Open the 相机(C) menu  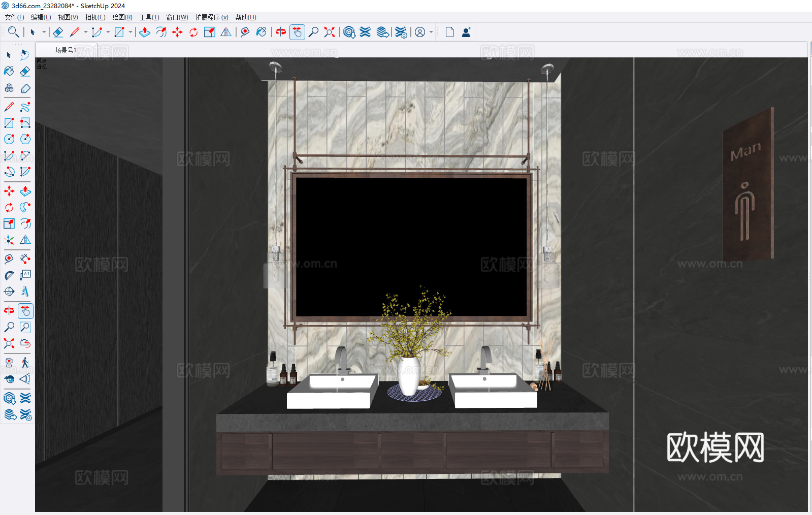pos(95,17)
